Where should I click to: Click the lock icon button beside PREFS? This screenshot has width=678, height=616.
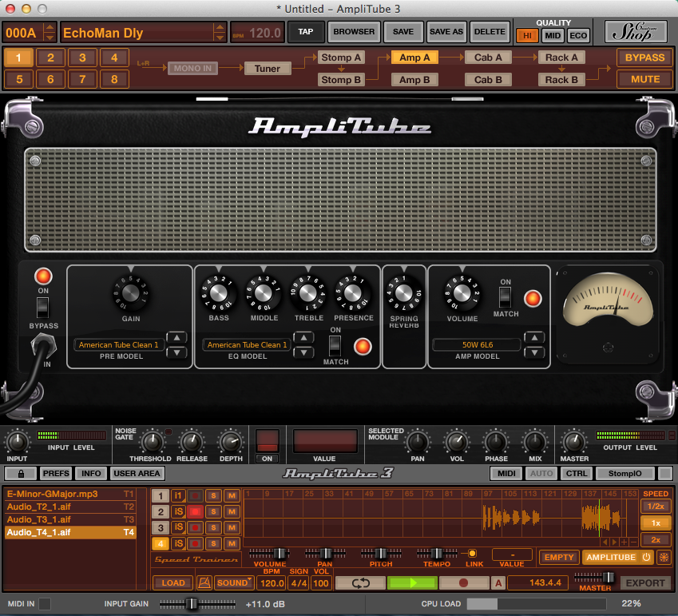pos(20,474)
